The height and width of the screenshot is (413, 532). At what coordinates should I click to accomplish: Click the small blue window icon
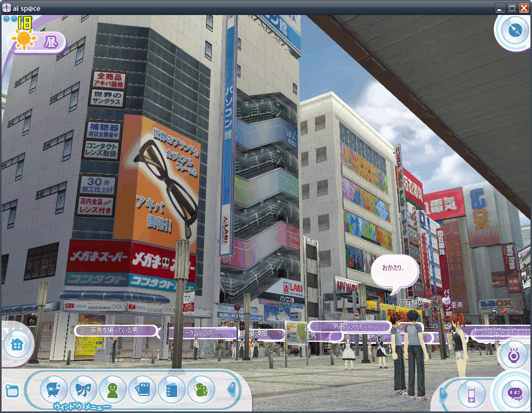(12, 391)
